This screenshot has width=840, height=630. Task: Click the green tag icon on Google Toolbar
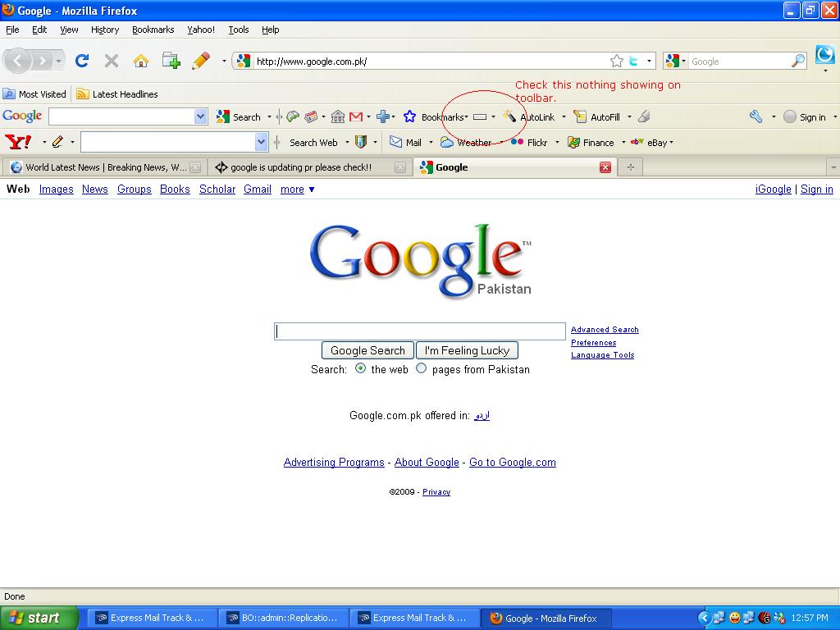click(293, 116)
